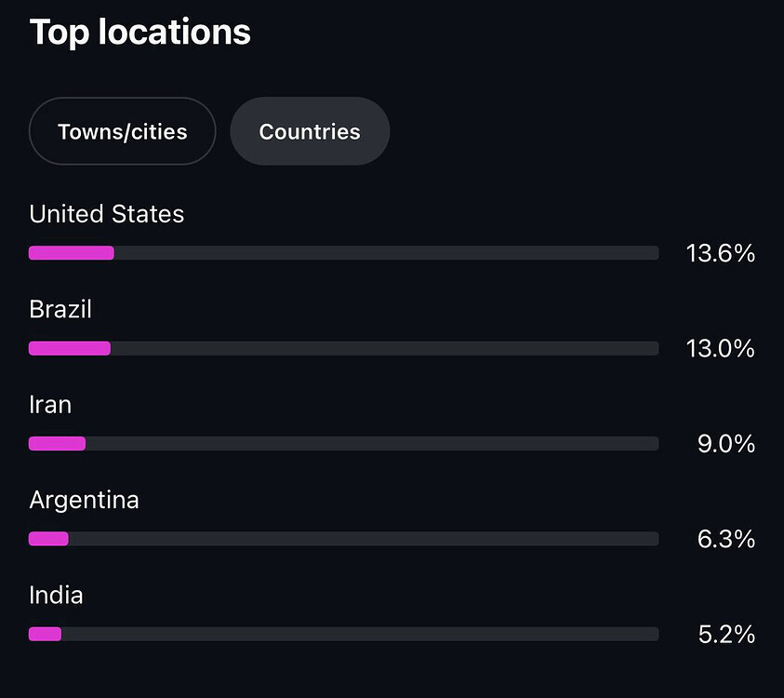This screenshot has width=784, height=698.
Task: Select the Brazil country label
Action: point(60,309)
